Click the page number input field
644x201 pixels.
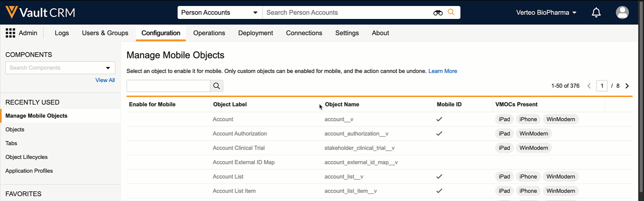click(x=602, y=86)
